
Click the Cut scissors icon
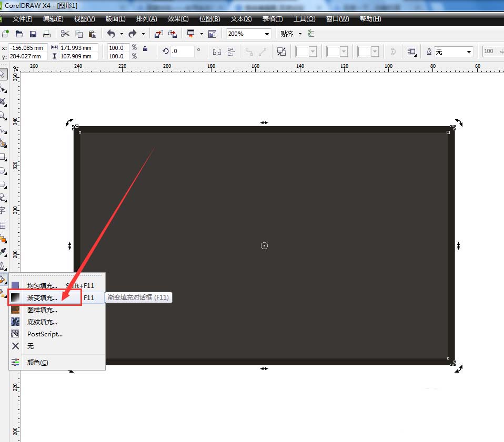tap(65, 34)
